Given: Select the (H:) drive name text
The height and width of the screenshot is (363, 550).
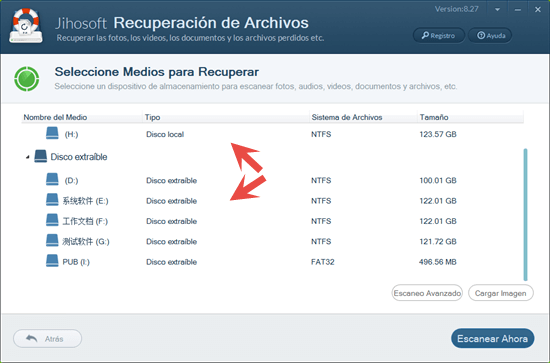Looking at the screenshot, I should coord(71,134).
